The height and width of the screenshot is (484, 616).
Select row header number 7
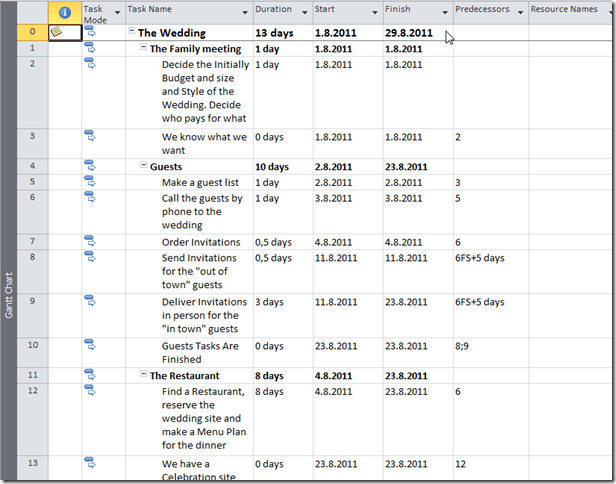33,241
